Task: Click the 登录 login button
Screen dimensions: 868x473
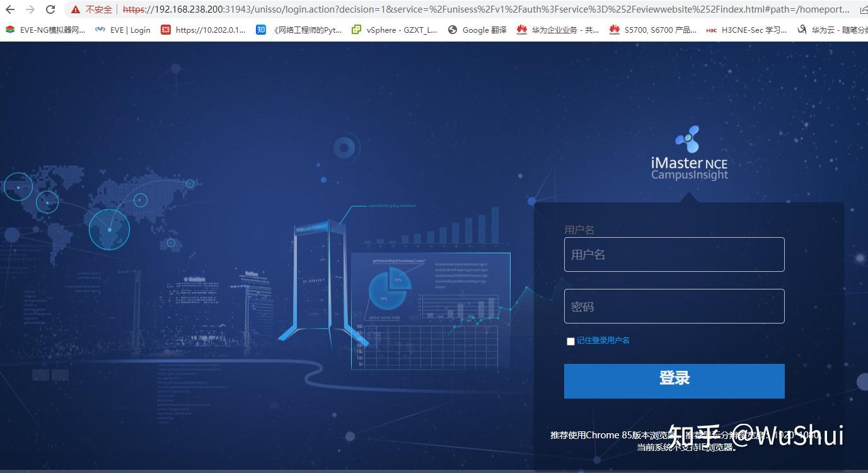Action: tap(673, 380)
